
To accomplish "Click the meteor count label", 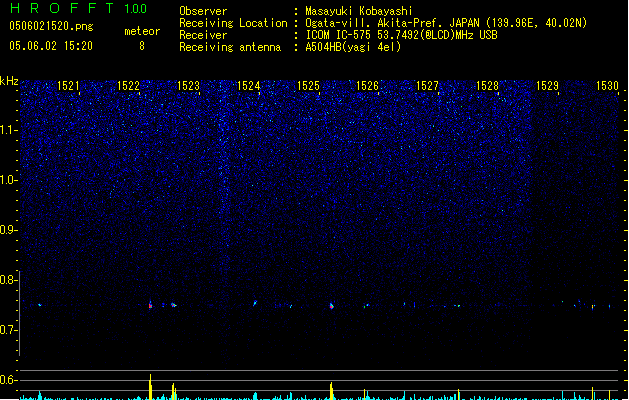I will 142,31.
